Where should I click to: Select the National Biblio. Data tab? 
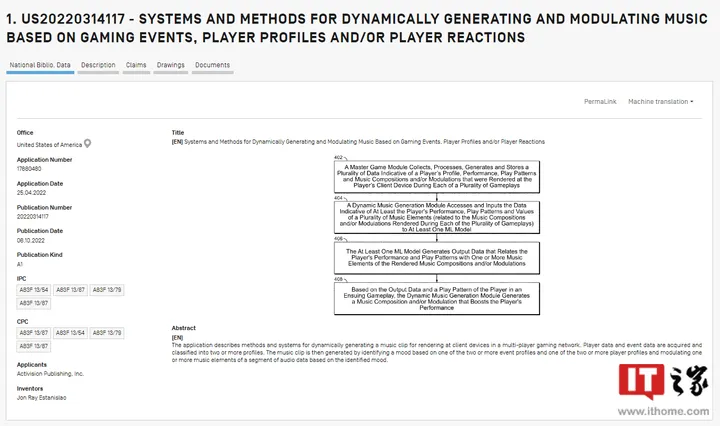pyautogui.click(x=40, y=66)
